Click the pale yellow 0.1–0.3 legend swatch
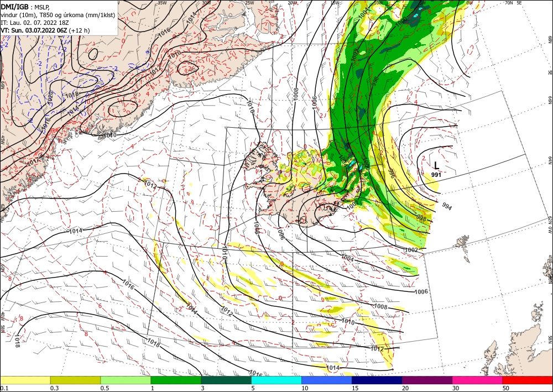553x392 pixels. point(25,380)
